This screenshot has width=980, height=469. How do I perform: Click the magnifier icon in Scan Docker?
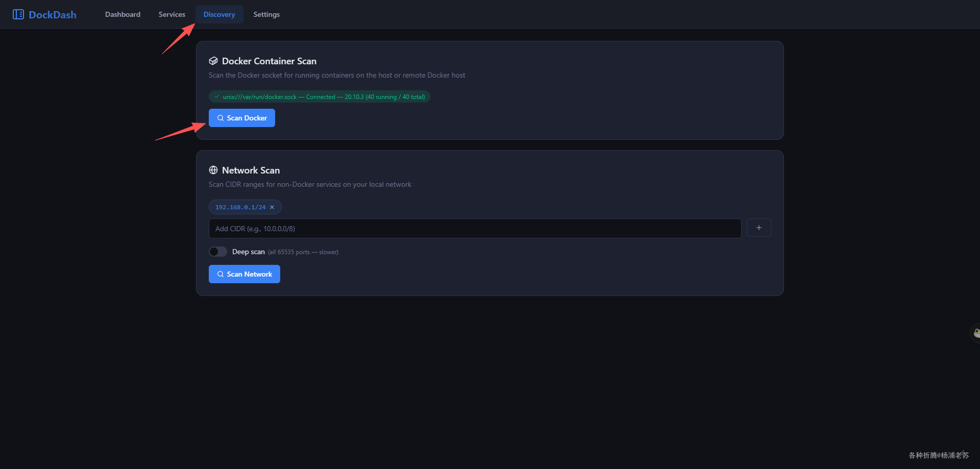[x=220, y=118]
